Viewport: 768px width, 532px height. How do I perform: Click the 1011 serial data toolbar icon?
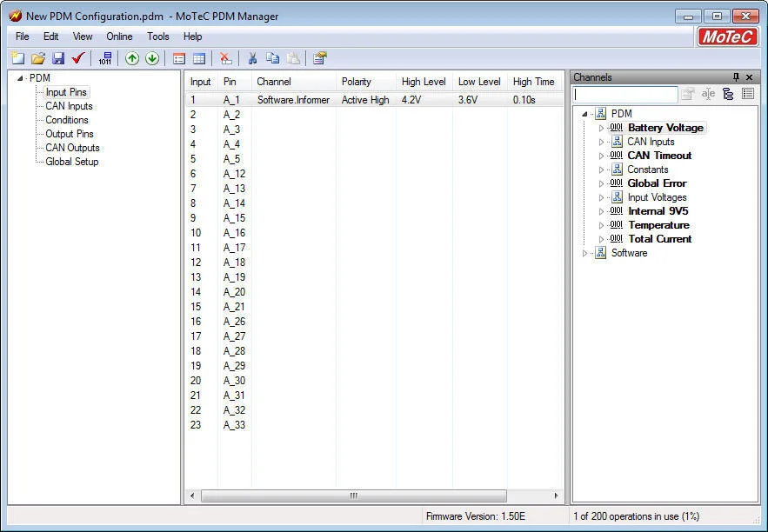pos(105,59)
